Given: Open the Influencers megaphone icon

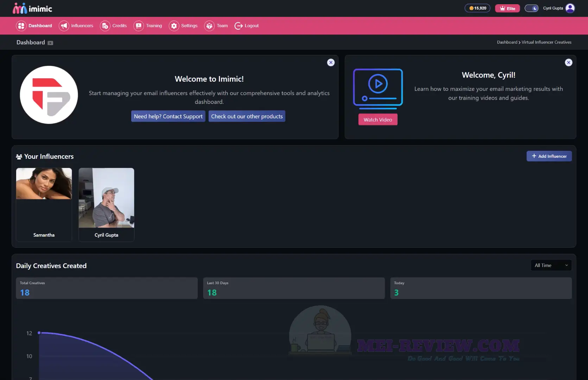Looking at the screenshot, I should click(64, 26).
